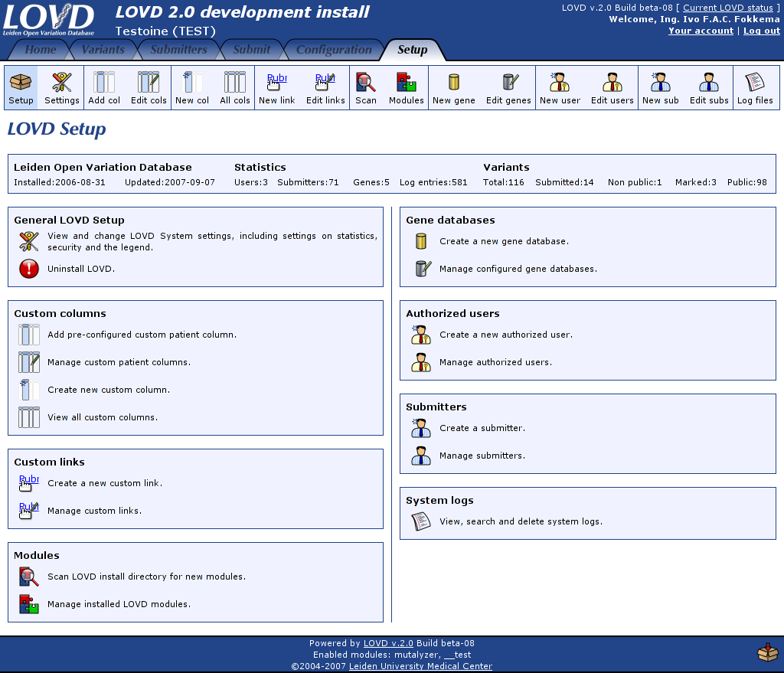The image size is (784, 673).
Task: Click the Manage custom patient columns icon
Action: click(29, 362)
